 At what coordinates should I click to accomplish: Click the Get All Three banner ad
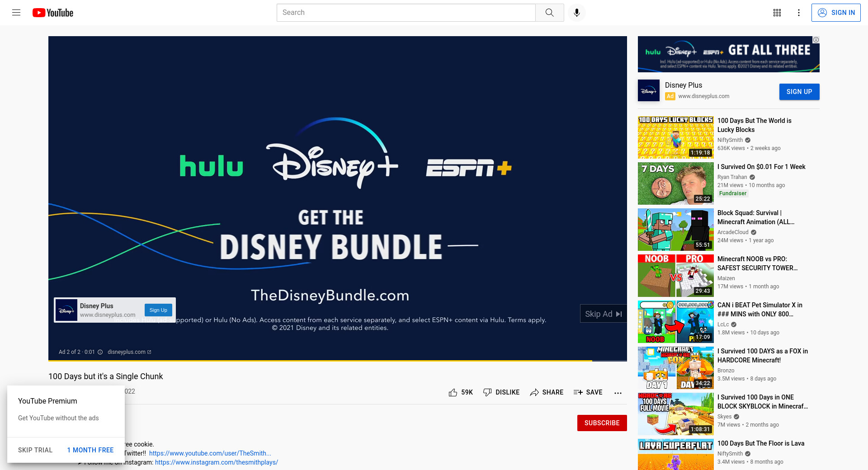[x=728, y=54]
